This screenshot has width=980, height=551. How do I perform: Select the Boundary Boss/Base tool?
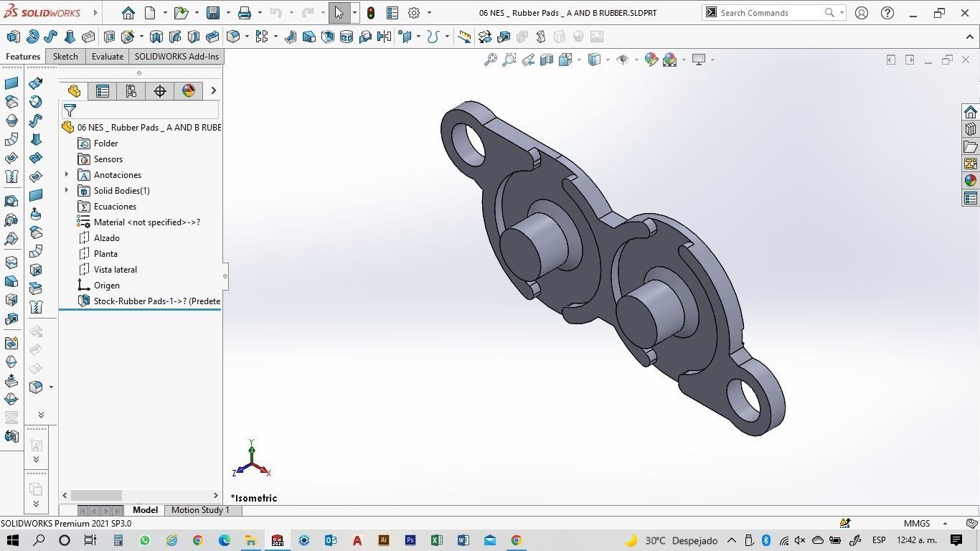coord(88,37)
